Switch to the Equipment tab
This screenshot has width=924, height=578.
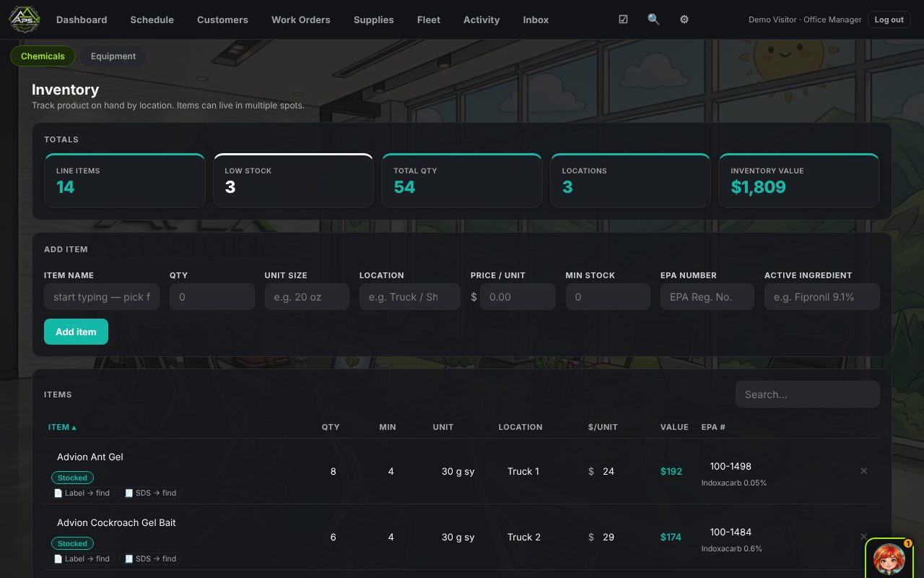click(113, 56)
